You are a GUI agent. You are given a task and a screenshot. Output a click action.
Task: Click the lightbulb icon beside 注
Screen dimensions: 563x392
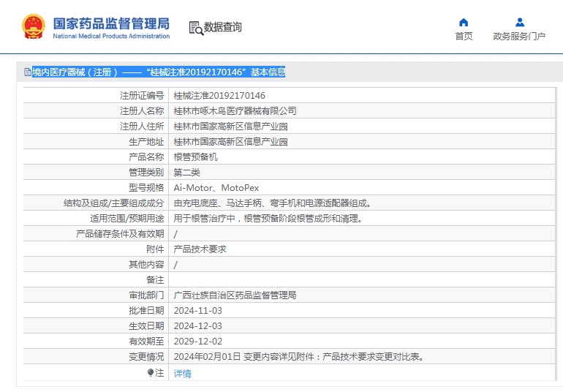[151, 372]
